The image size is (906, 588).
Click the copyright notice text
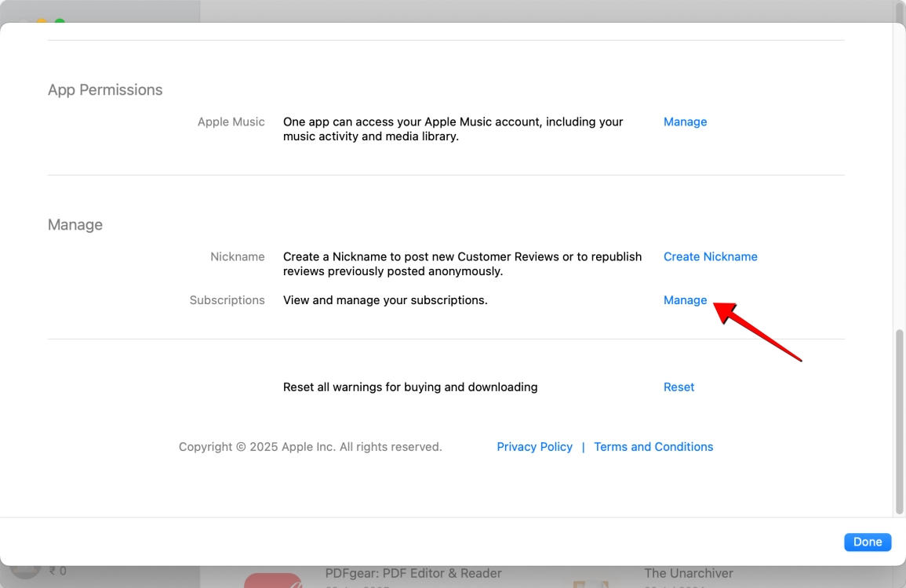(x=310, y=446)
